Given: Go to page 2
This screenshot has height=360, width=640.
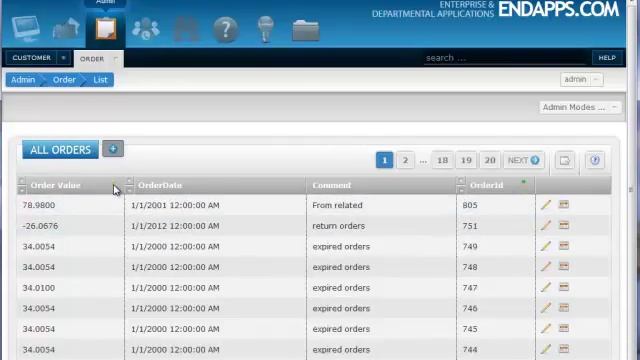Looking at the screenshot, I should (405, 160).
